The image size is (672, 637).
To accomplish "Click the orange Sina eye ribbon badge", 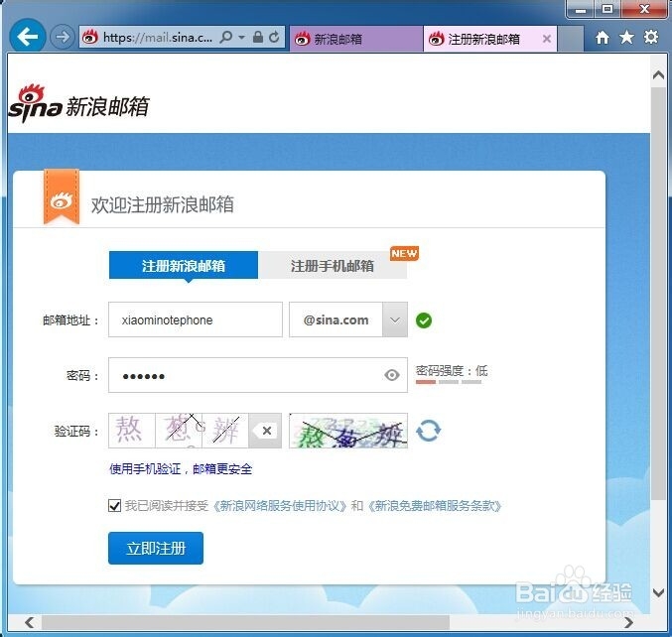I will [x=62, y=197].
